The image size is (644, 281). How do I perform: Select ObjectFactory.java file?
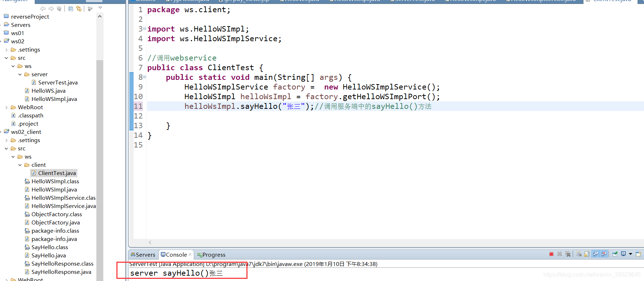(x=52, y=223)
